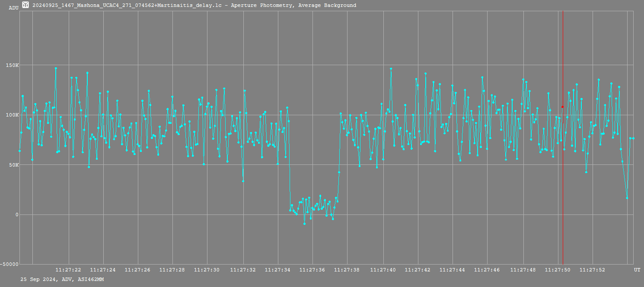Screen dimensions: 644x287
Task: Click the 11:27:22 time axis label
Action: [x=68, y=270]
